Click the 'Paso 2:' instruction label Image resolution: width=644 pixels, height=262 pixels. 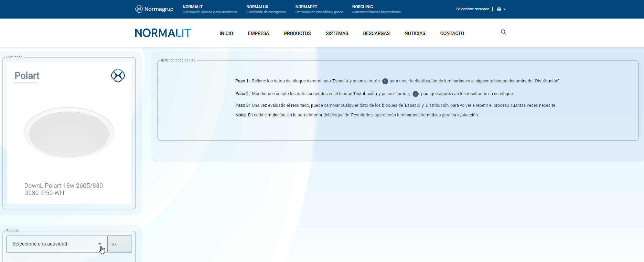[x=242, y=94]
